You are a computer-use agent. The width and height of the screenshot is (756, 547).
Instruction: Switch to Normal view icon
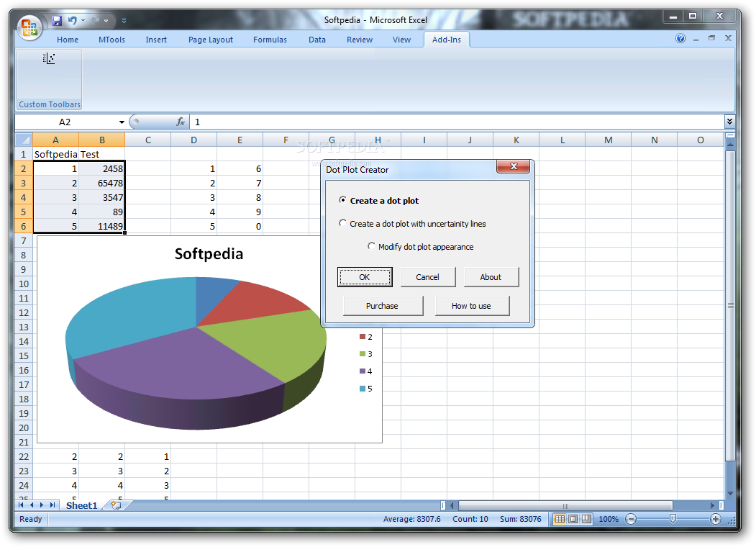pos(560,520)
